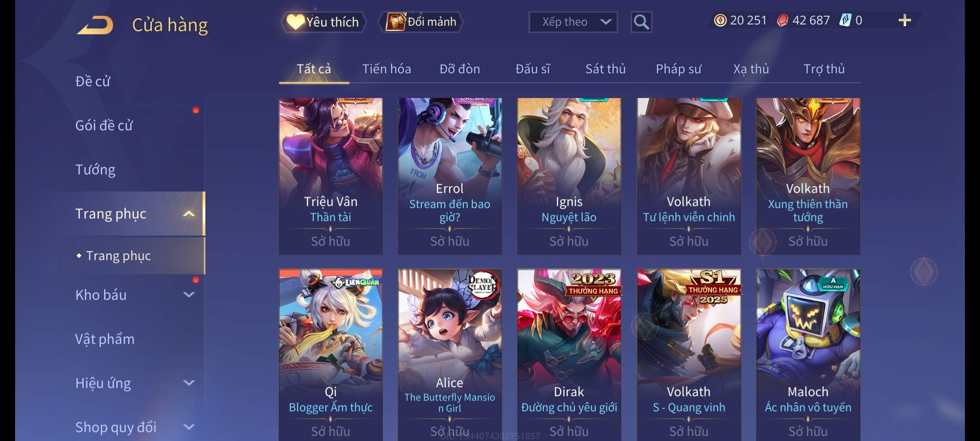Open Errol Stream đến bao giờ skin card
This screenshot has width=980, height=441.
450,176
